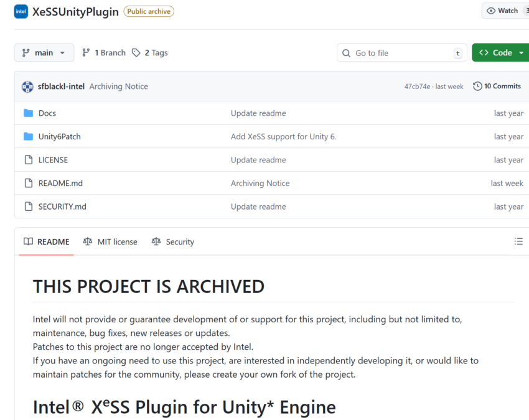Open the main branch dropdown
The image size is (529, 420).
click(x=44, y=53)
